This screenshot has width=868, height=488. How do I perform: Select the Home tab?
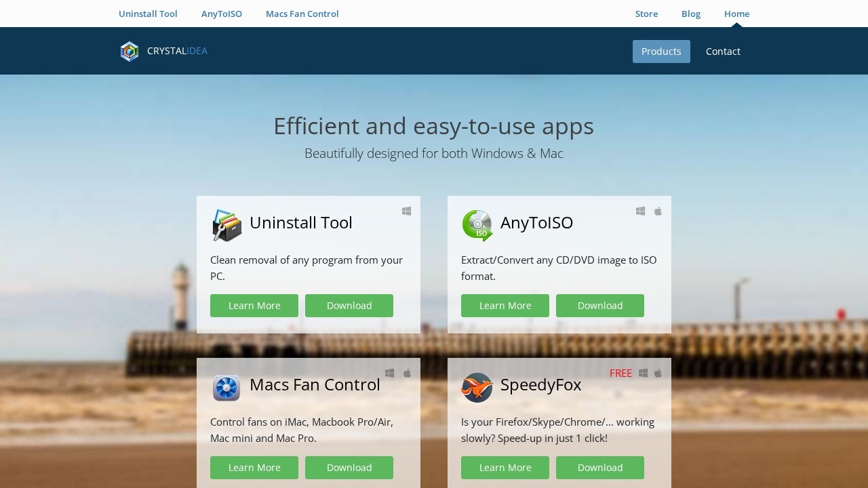click(x=736, y=14)
